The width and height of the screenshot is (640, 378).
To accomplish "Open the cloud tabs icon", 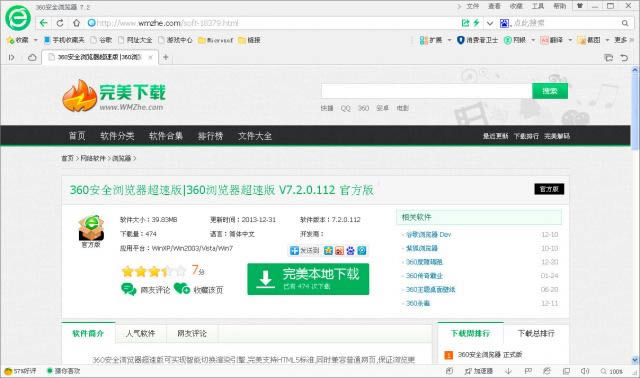I will [x=32, y=58].
